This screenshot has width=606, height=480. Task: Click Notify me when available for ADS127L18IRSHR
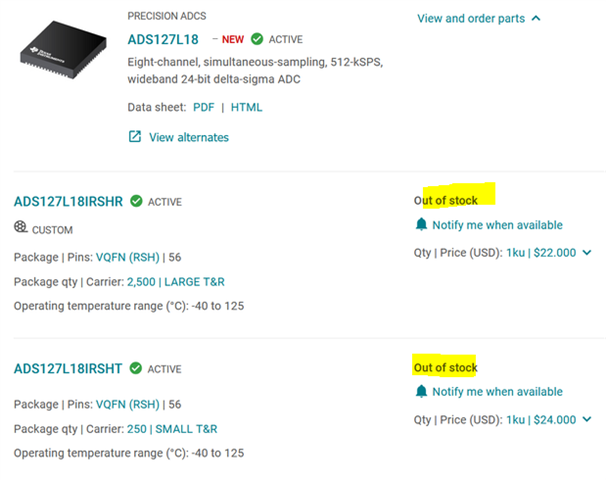pos(497,225)
